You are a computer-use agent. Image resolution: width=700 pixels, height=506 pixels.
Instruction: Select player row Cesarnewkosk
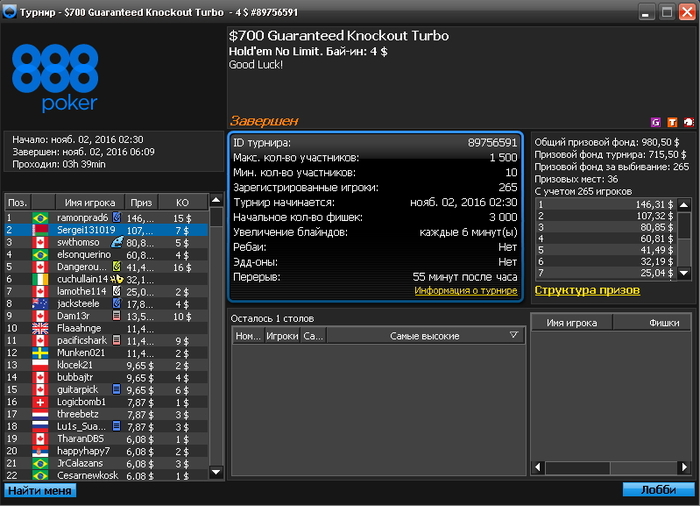tap(106, 476)
